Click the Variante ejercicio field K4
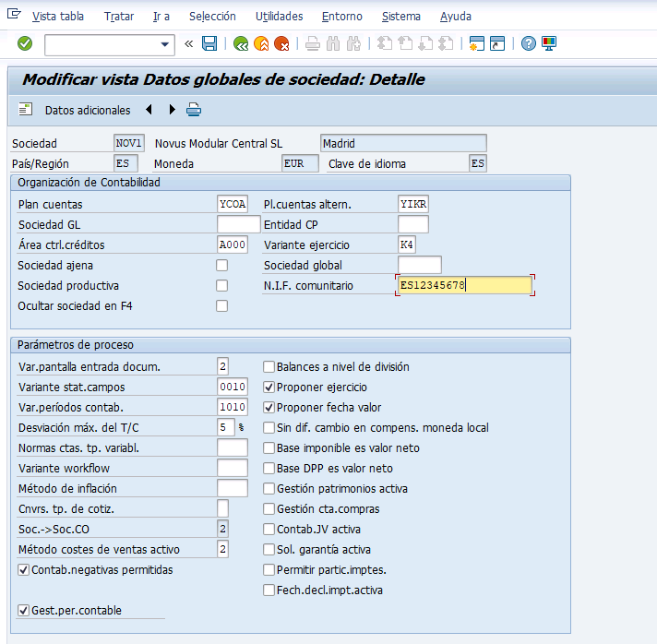 406,244
